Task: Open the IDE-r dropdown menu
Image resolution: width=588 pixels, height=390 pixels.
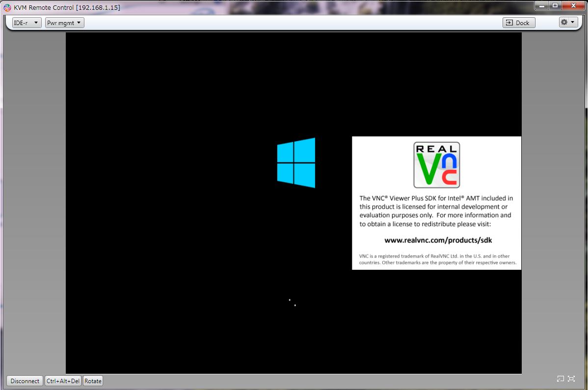Action: pos(27,23)
